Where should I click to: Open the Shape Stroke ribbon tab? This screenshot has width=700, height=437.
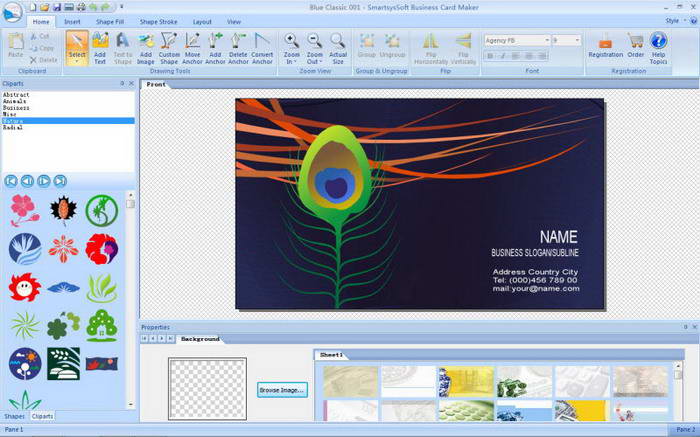pos(158,21)
